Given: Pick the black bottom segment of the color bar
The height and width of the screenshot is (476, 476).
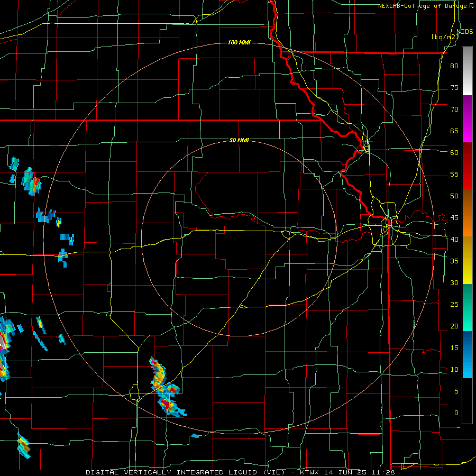Looking at the screenshot, I should [467, 401].
